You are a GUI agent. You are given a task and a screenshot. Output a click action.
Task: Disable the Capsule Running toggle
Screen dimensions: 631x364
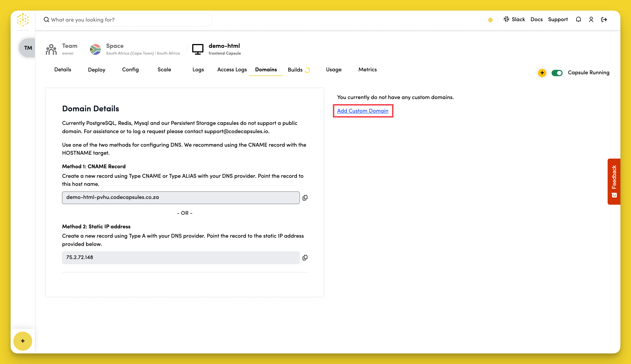(557, 73)
